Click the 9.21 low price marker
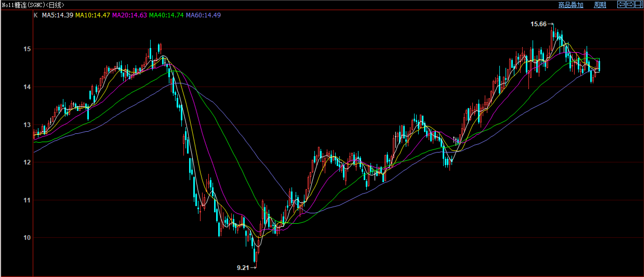The width and height of the screenshot is (644, 277). pyautogui.click(x=243, y=268)
